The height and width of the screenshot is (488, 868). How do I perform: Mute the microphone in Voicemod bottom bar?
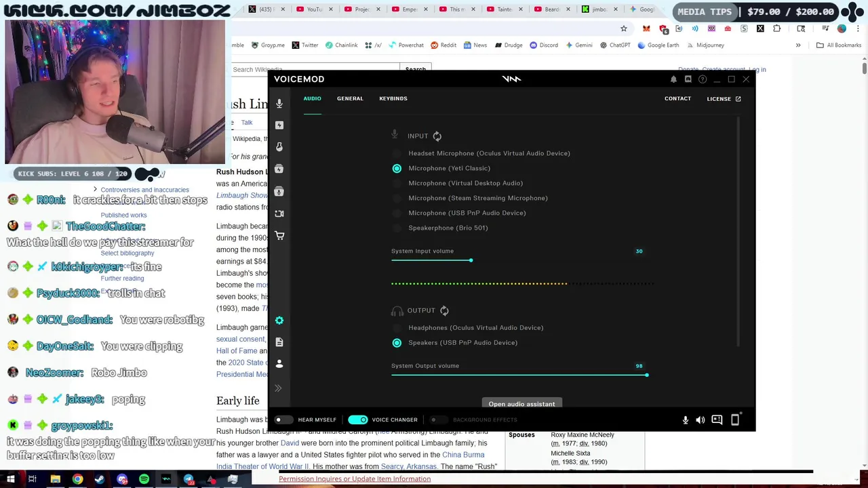point(686,420)
